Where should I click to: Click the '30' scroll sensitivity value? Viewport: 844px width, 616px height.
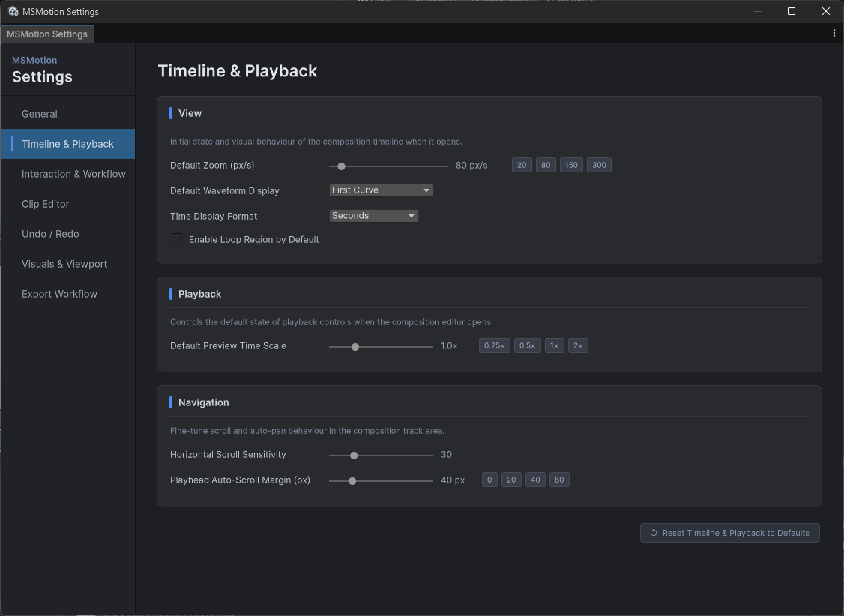point(446,455)
